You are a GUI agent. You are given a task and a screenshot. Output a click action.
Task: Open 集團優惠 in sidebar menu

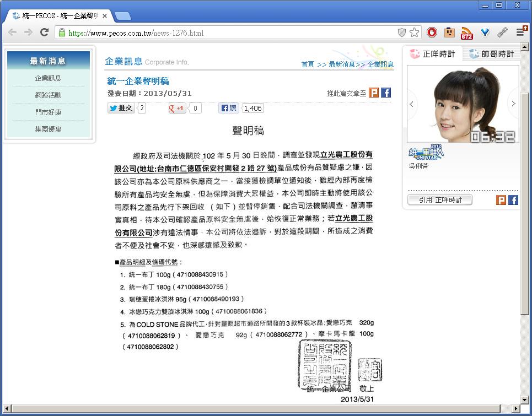coord(48,129)
